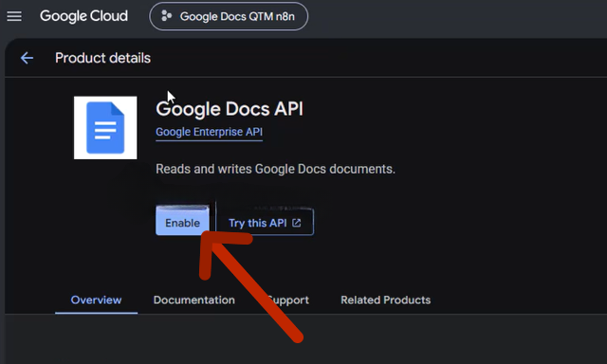Viewport: 607px width, 364px height.
Task: Click the Enable button
Action: pyautogui.click(x=182, y=222)
